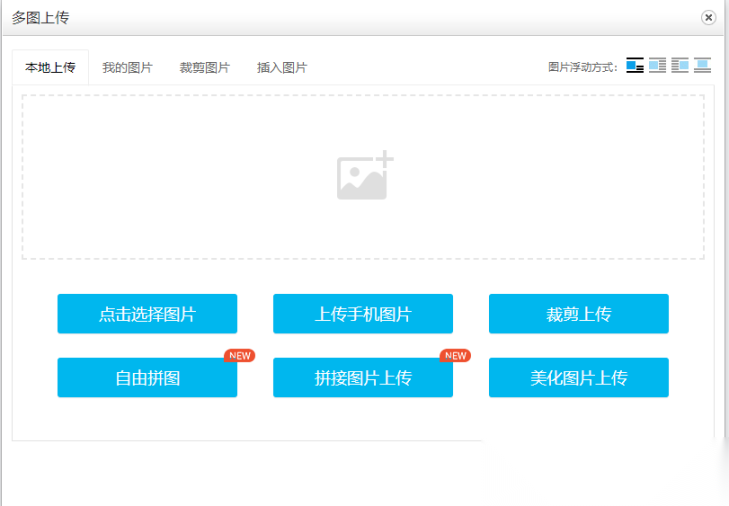Click the NEW badge on 拼接图片上传
Viewport: 729px width, 506px height.
pos(455,355)
